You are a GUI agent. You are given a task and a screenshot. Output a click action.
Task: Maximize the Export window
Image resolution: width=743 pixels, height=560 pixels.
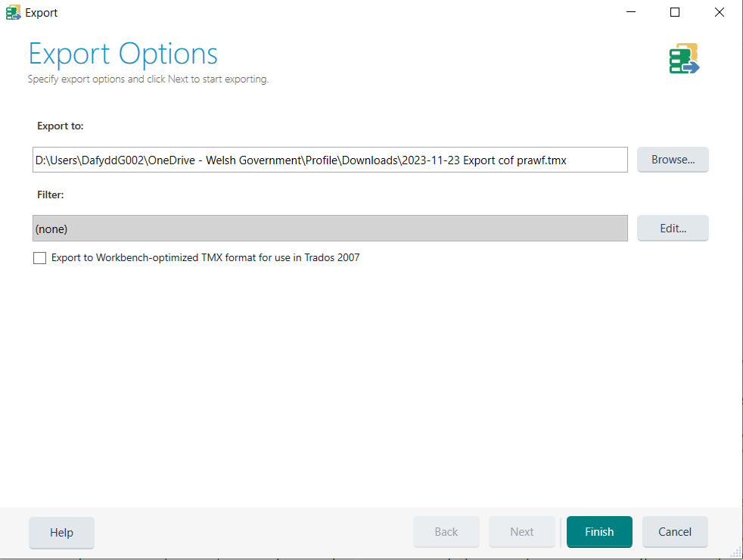point(675,12)
